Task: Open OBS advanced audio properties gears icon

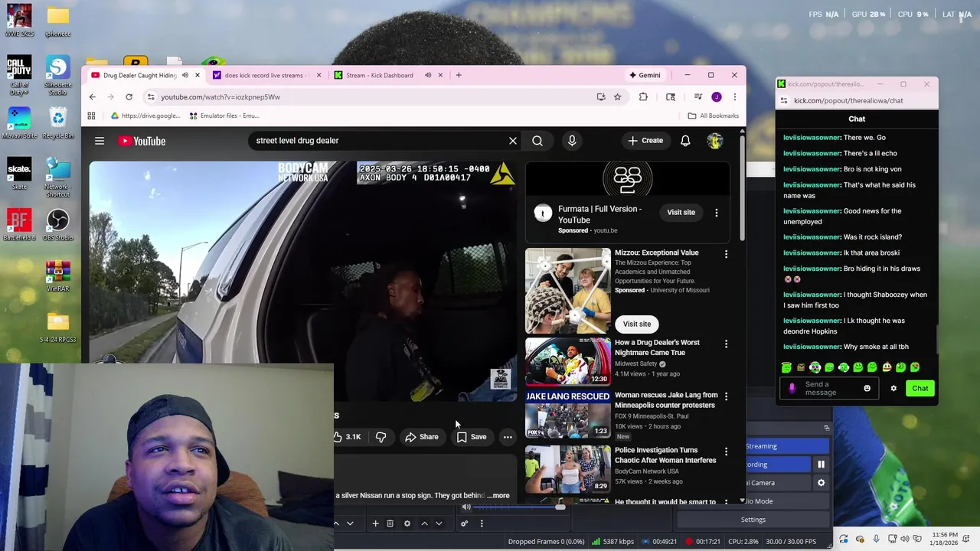Action: (x=464, y=523)
